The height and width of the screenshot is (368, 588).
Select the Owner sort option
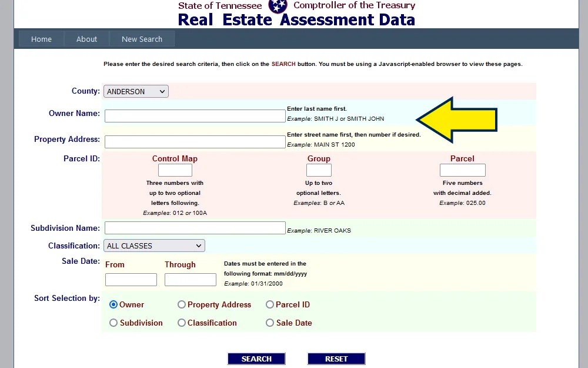tap(113, 304)
